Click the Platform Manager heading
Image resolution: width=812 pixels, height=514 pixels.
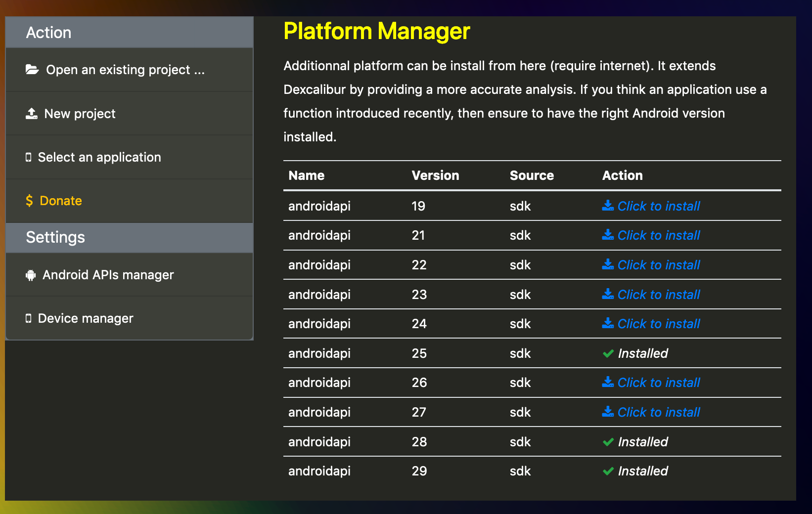pyautogui.click(x=377, y=31)
